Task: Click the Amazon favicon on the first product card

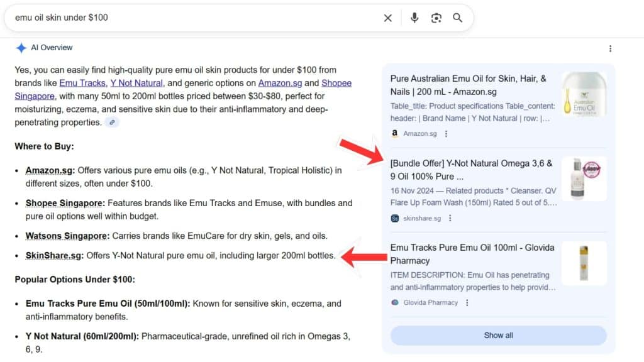Action: coord(395,133)
